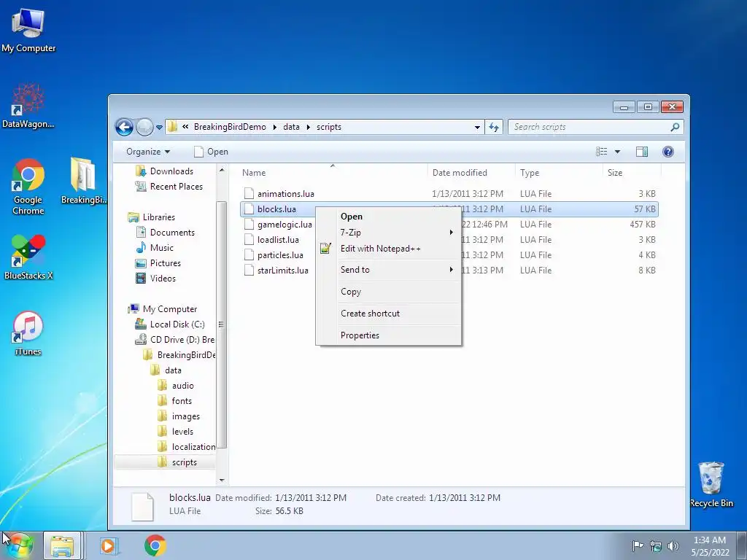Choose Create shortcut
Screen dimensions: 747x560
[x=389, y=314]
